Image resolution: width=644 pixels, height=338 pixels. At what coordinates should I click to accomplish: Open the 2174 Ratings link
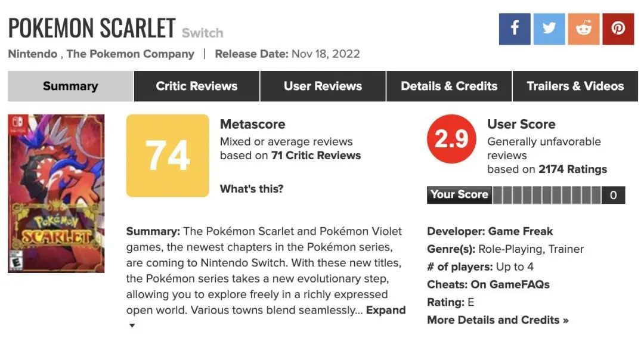click(572, 169)
